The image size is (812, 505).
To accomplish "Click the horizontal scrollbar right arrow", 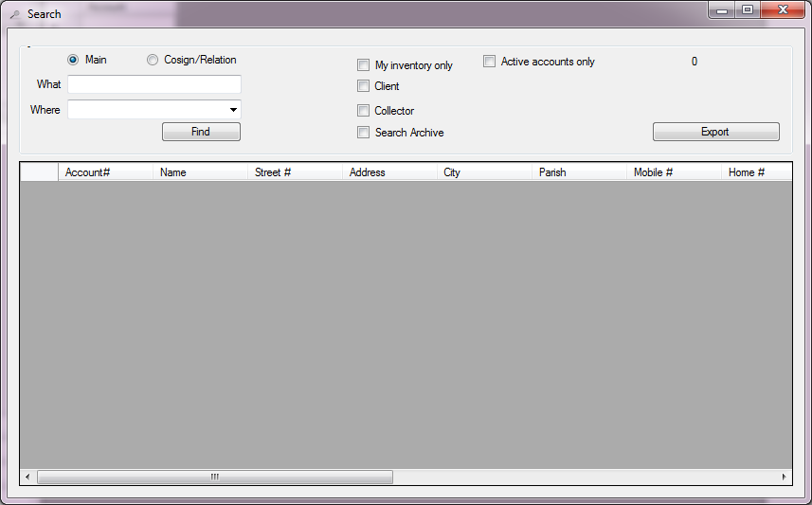I will point(784,477).
